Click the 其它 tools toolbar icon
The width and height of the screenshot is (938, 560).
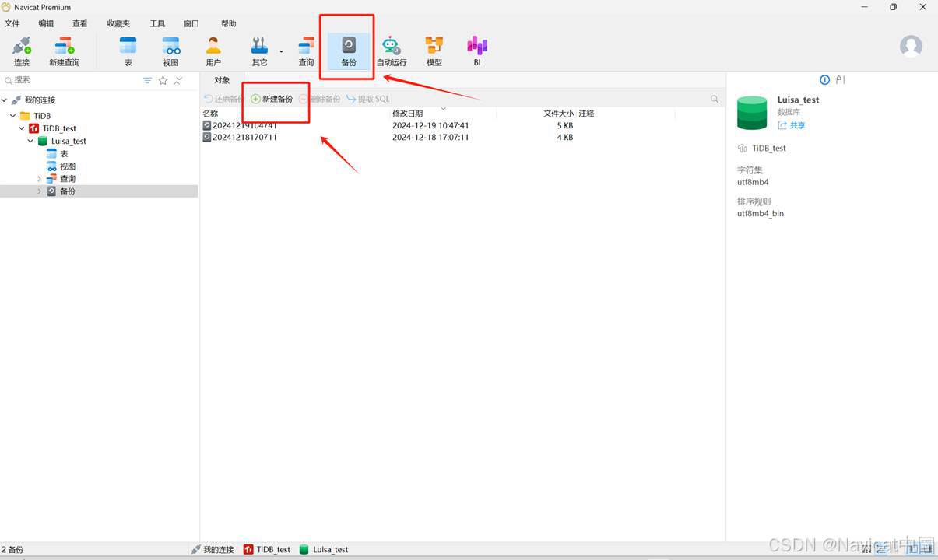pos(259,51)
